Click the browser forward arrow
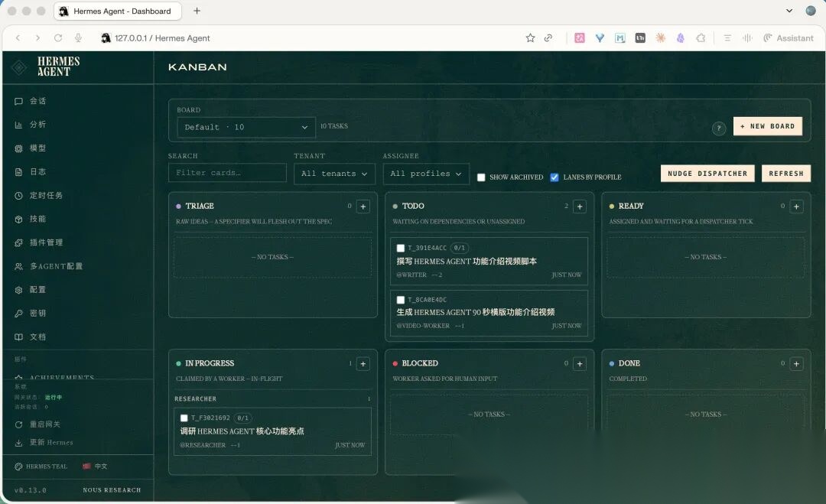826x504 pixels. click(x=37, y=38)
